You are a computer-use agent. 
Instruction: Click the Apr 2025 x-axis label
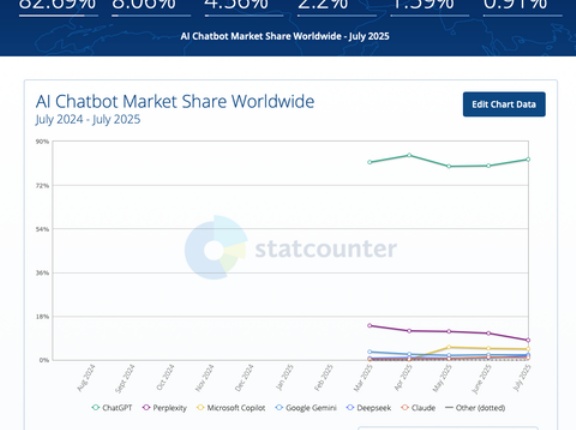[x=403, y=377]
